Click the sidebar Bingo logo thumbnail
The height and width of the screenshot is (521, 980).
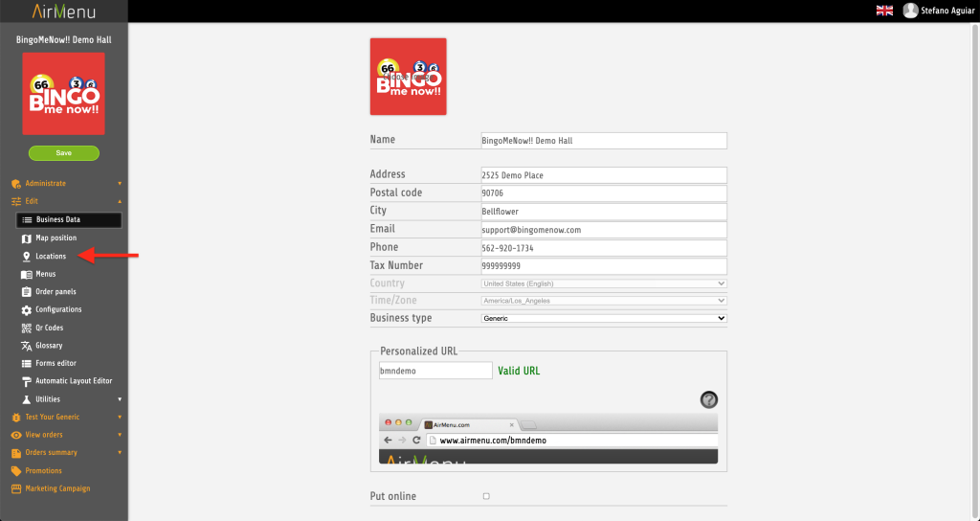tap(64, 94)
